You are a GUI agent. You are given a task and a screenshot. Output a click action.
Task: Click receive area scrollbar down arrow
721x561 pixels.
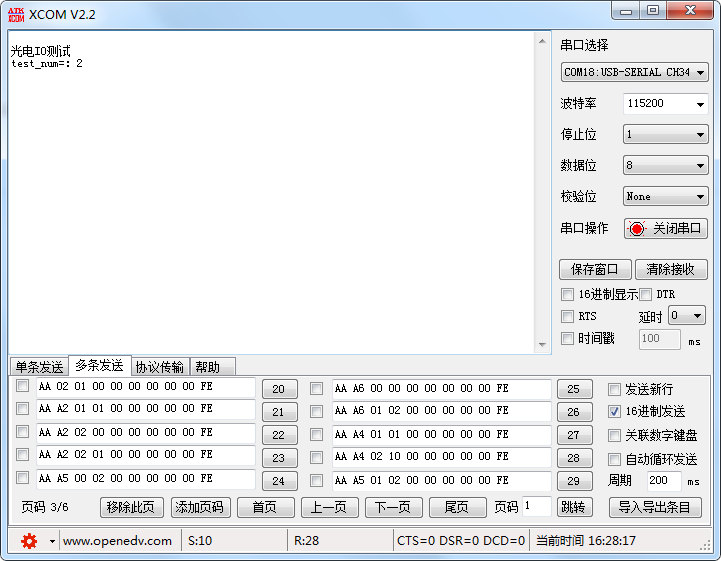pos(543,345)
